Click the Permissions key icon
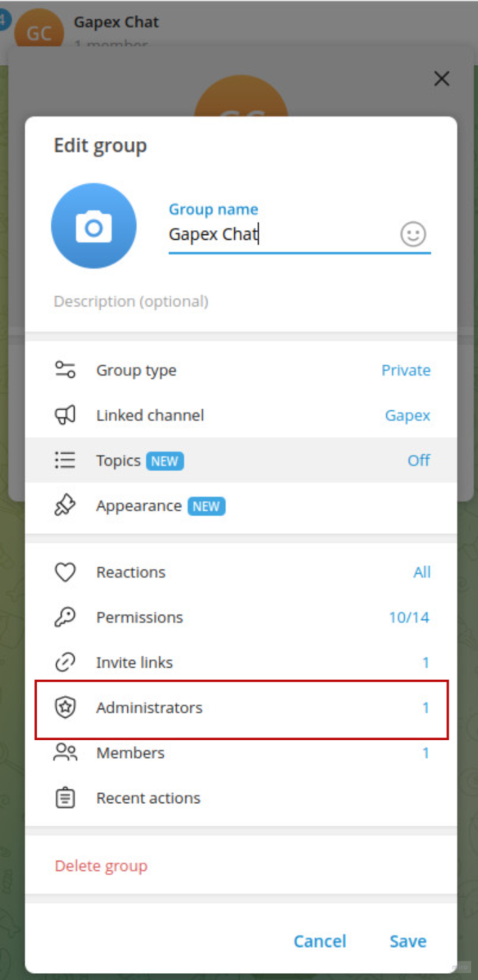Image resolution: width=478 pixels, height=980 pixels. click(65, 617)
